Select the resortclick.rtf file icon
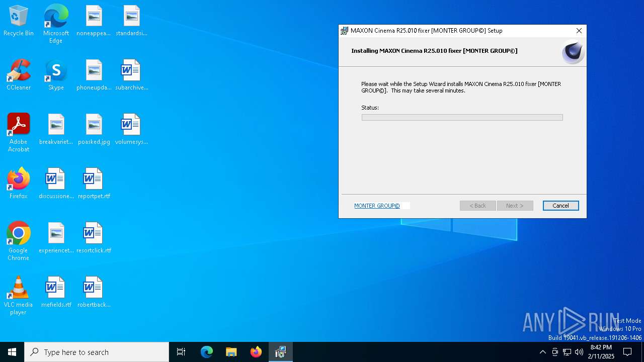Screen dimensions: 644x362 [94, 238]
